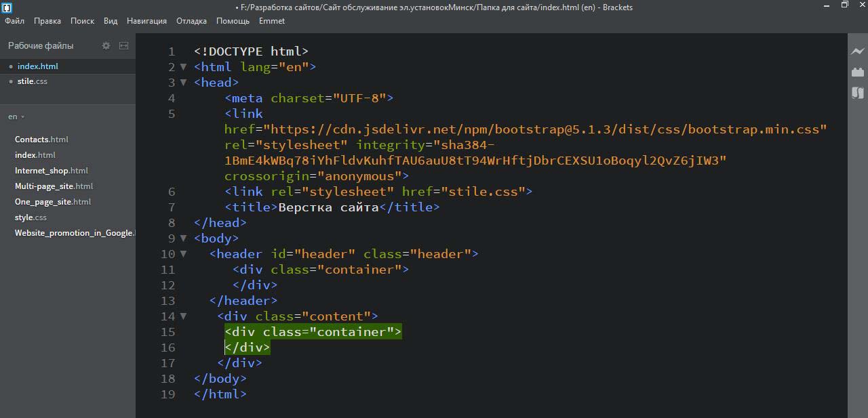Start Live Preview with the lightning bolt icon

(x=858, y=51)
